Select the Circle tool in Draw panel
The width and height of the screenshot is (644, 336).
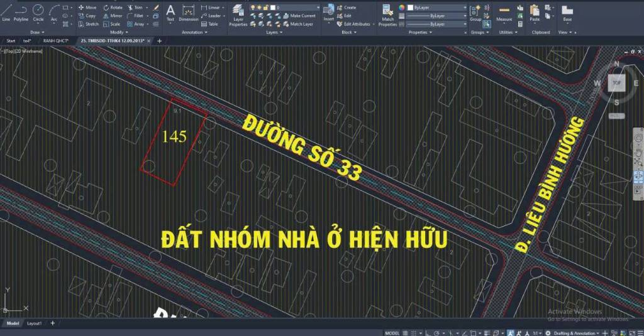38,12
